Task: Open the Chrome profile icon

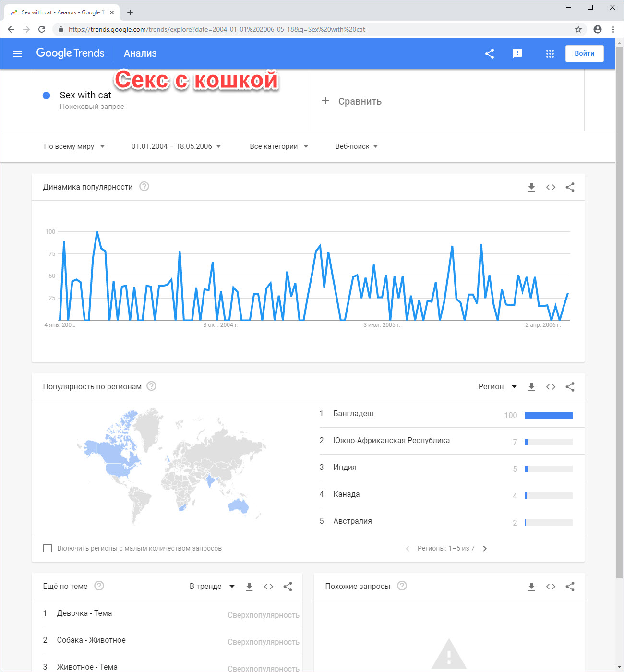Action: pyautogui.click(x=598, y=29)
